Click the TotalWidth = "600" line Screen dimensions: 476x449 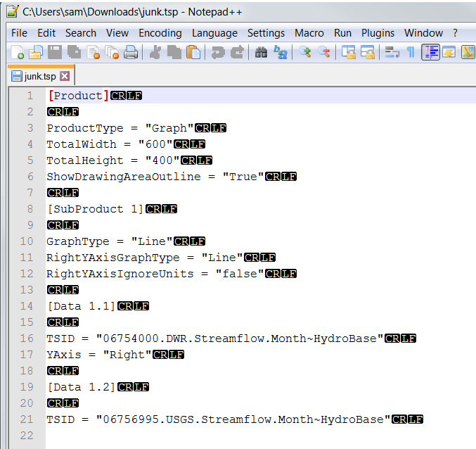[110, 144]
